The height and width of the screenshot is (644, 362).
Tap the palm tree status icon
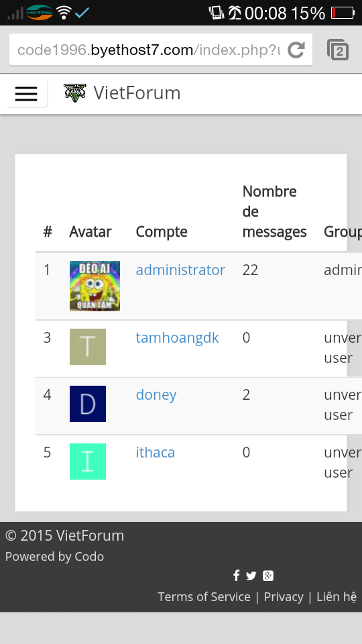tap(235, 13)
